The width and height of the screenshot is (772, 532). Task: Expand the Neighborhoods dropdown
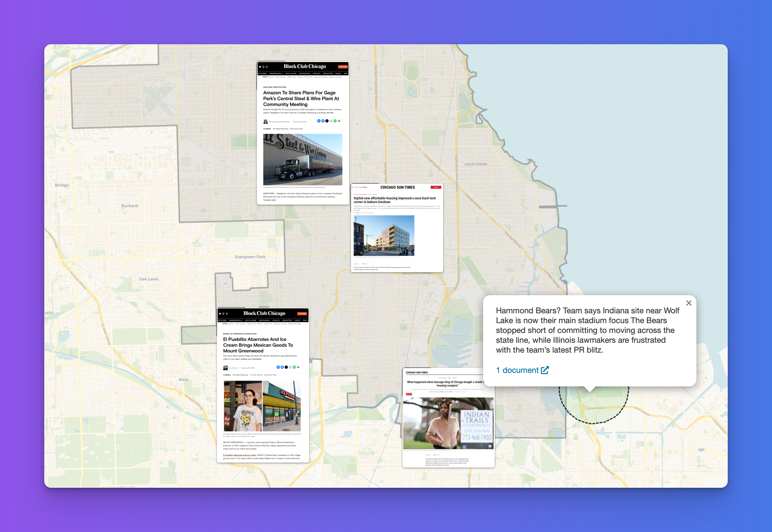(276, 74)
